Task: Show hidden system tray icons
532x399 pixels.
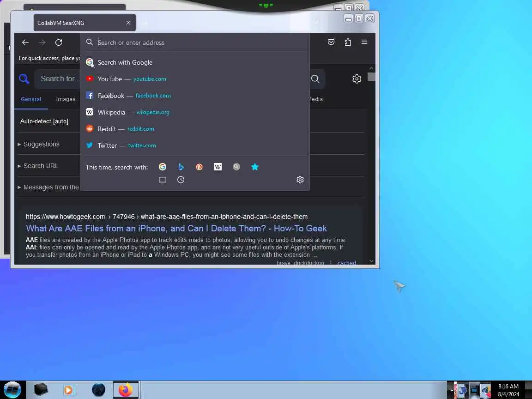Action: [452, 390]
